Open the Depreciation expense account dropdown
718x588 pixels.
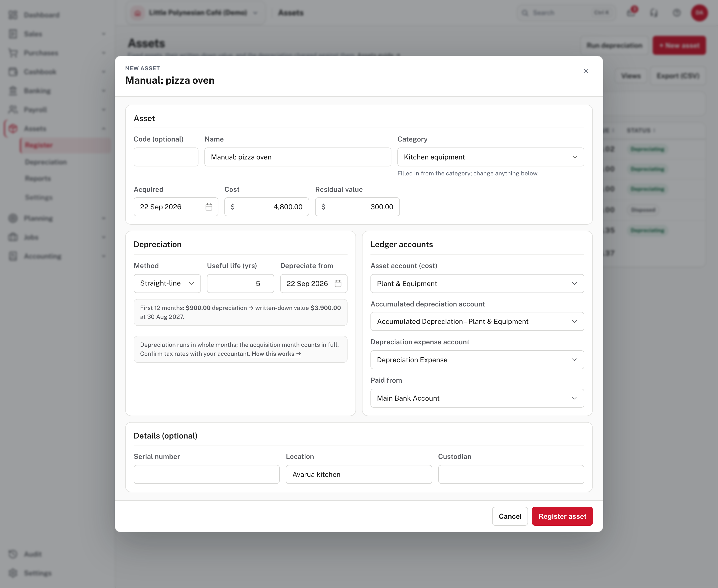tap(477, 360)
